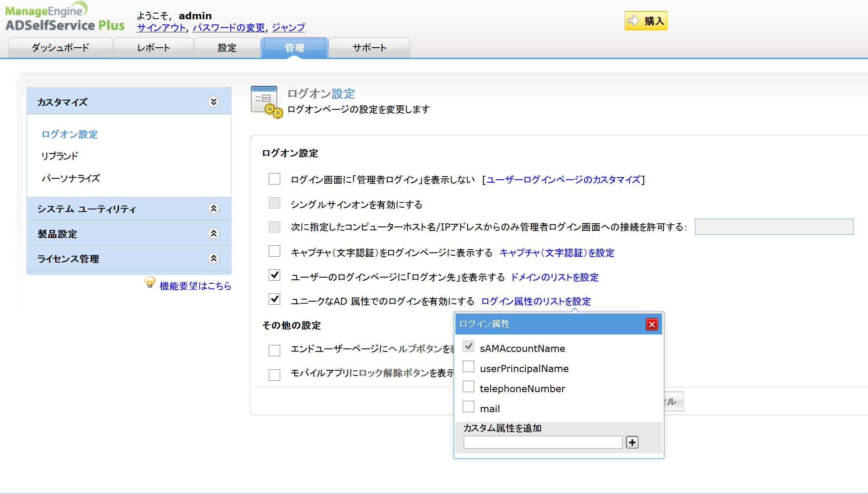Open the レポート tab
The image size is (868, 494).
pos(153,48)
